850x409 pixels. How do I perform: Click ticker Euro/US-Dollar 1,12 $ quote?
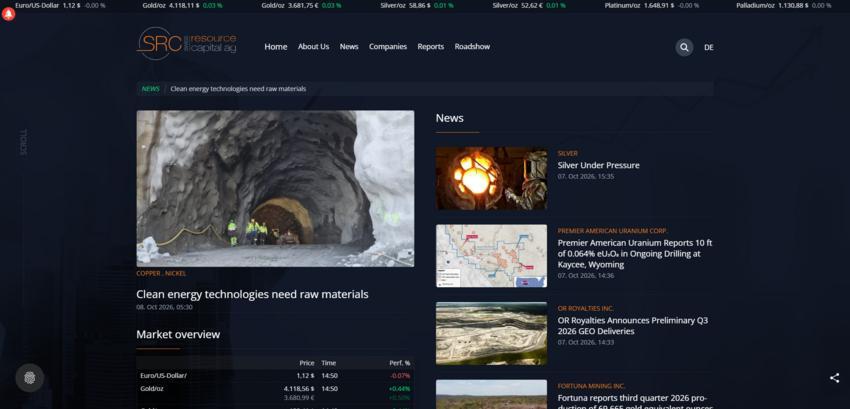click(x=60, y=5)
